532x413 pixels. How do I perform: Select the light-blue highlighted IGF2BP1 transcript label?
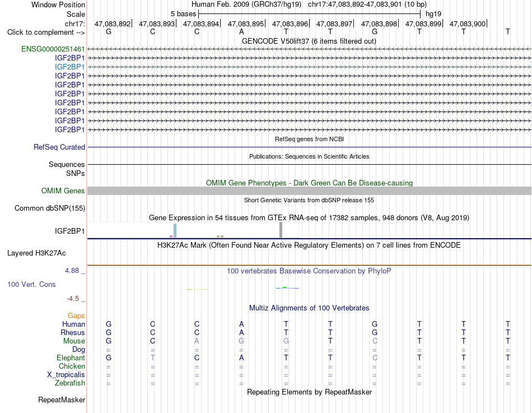click(70, 67)
